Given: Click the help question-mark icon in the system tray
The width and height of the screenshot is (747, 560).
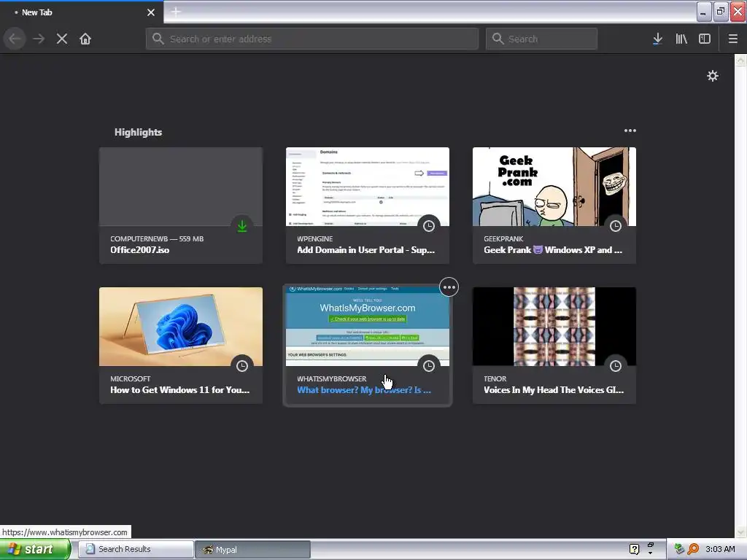Looking at the screenshot, I should coord(634,549).
